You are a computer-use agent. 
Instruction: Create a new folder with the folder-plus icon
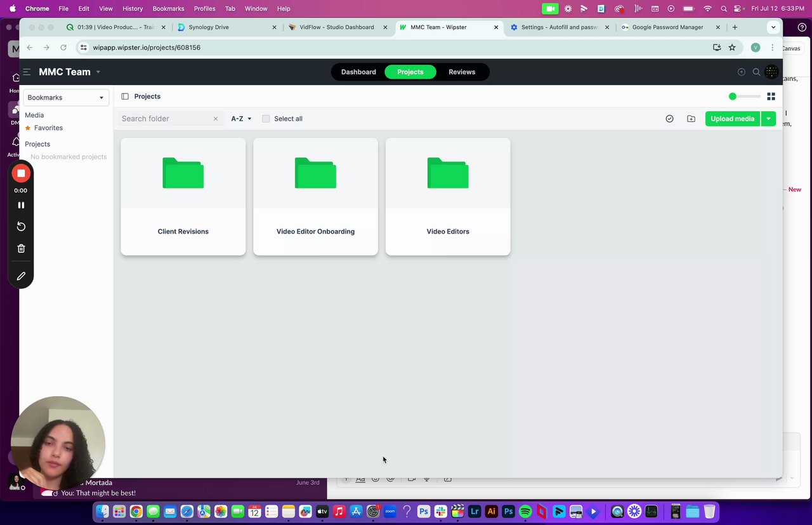click(691, 119)
